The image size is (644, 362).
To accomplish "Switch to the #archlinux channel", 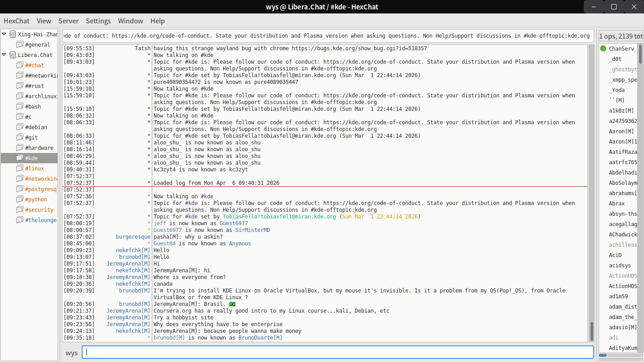I will 40,96.
